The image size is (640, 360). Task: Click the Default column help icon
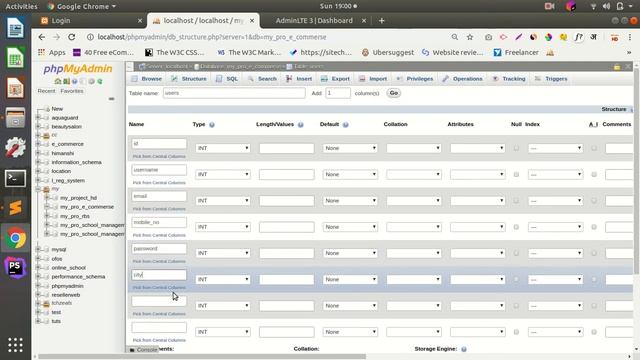(x=345, y=125)
